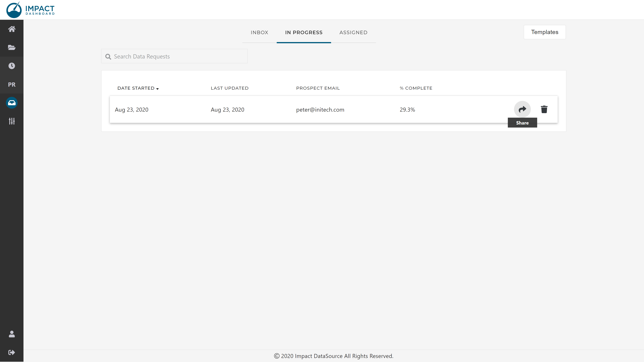Select the In Progress tab
The height and width of the screenshot is (362, 644).
[304, 33]
